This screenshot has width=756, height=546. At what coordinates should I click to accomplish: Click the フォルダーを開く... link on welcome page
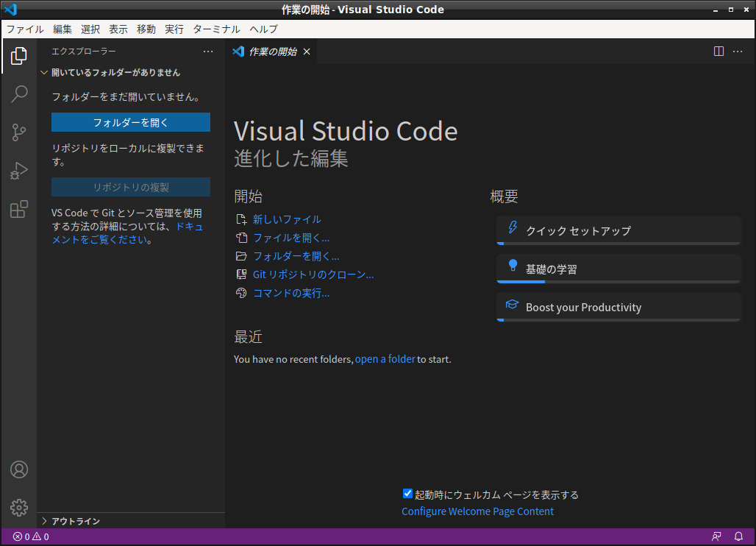click(x=296, y=256)
